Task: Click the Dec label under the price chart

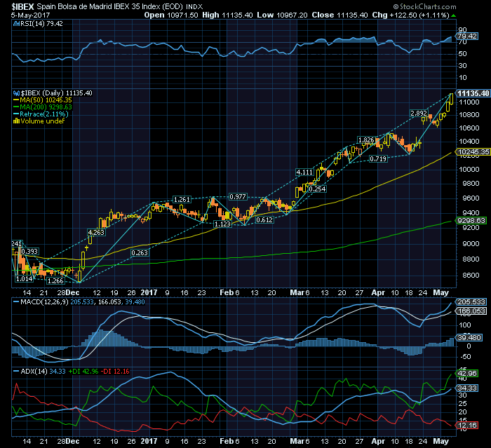Action: coord(73,292)
